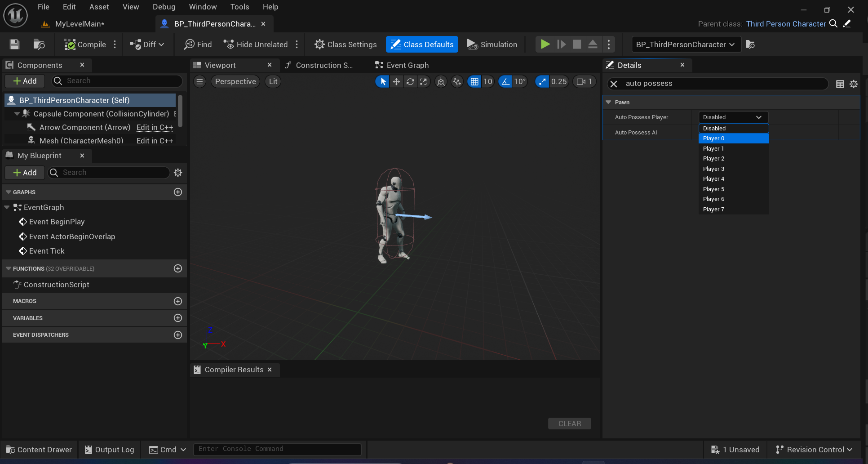Activate the Translate move tool
This screenshot has width=868, height=464.
point(396,81)
